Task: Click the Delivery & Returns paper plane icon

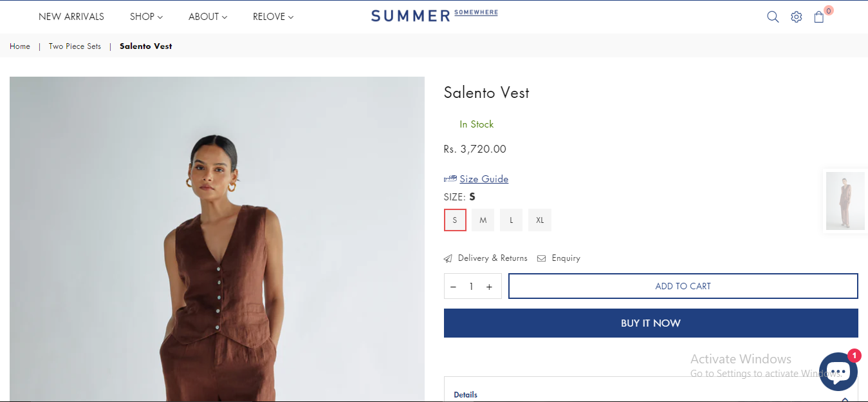Action: (448, 258)
